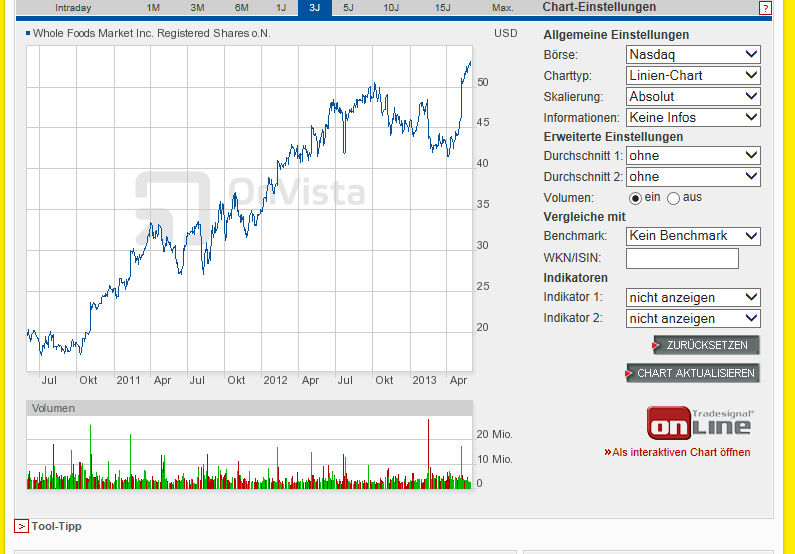Open the red question mark help icon
The width and height of the screenshot is (795, 554).
(765, 8)
